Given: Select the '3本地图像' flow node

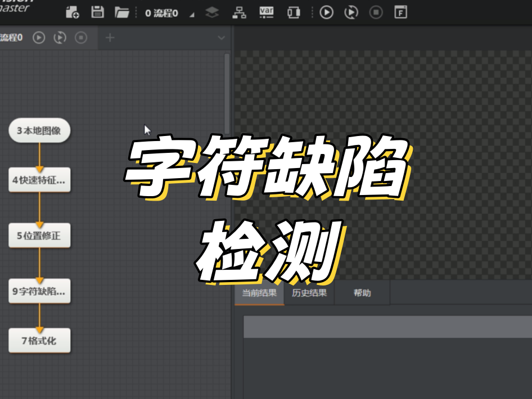Looking at the screenshot, I should 39,130.
